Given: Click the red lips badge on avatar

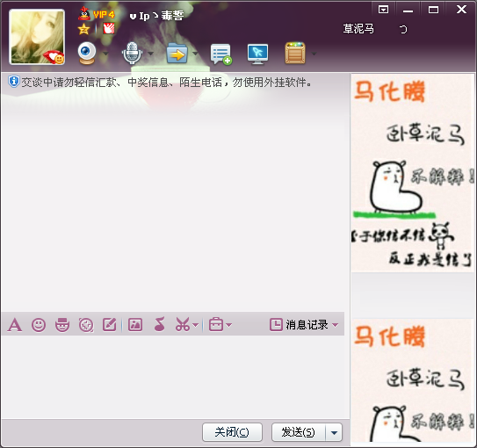Looking at the screenshot, I should [54, 57].
